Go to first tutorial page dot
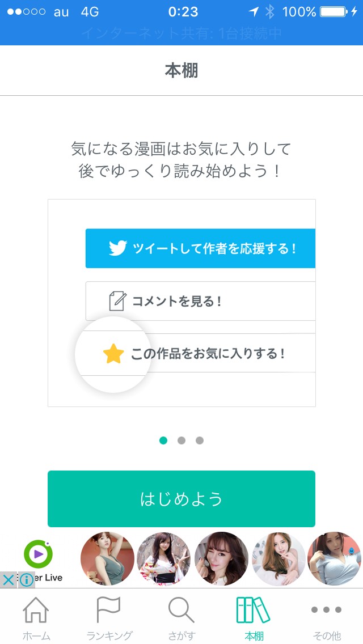Image resolution: width=363 pixels, height=644 pixels. [163, 440]
